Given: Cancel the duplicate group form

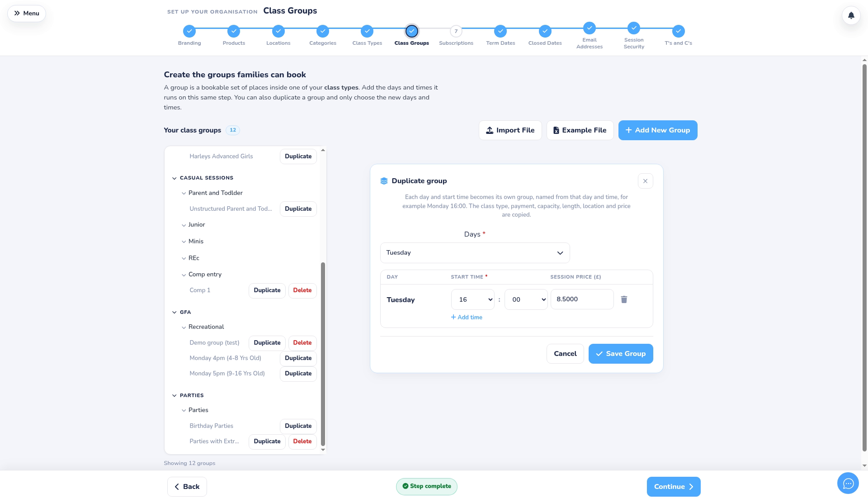Looking at the screenshot, I should (x=565, y=354).
